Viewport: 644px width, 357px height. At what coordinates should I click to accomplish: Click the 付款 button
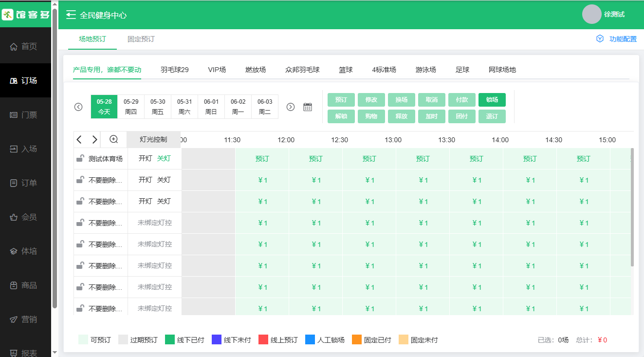(x=462, y=100)
